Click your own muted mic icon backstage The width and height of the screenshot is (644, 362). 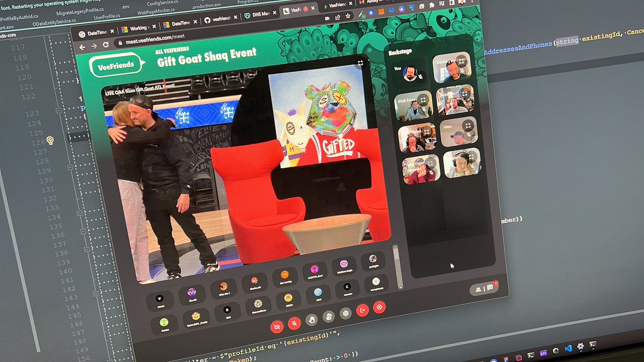point(421,76)
